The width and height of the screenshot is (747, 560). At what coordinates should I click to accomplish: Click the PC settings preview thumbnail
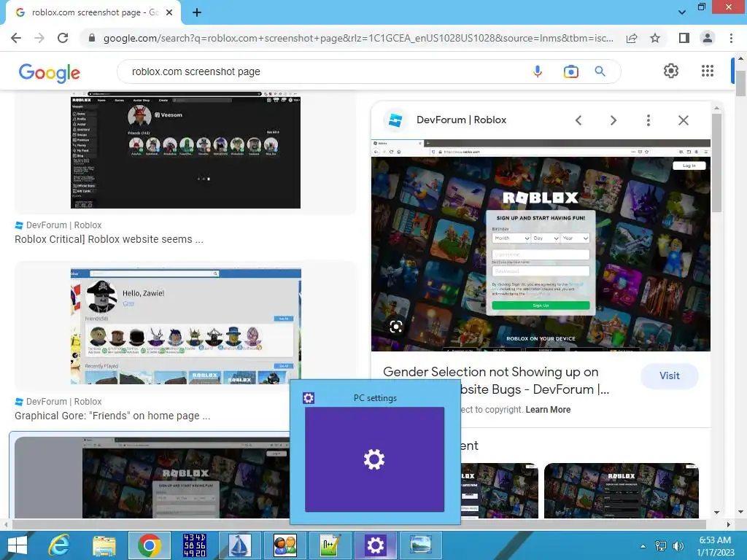pos(374,459)
